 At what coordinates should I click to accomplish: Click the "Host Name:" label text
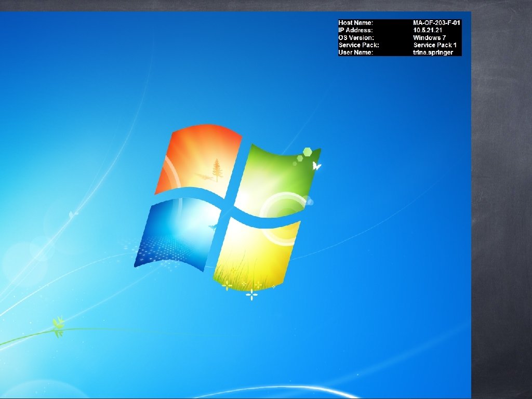click(x=355, y=23)
